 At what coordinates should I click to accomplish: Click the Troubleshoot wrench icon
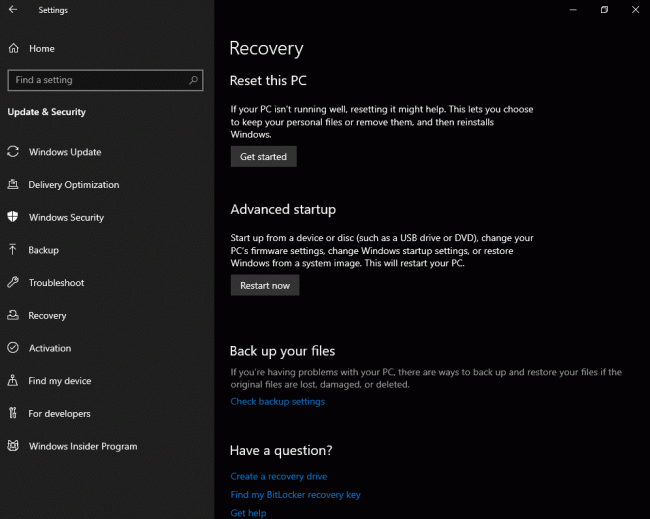13,283
